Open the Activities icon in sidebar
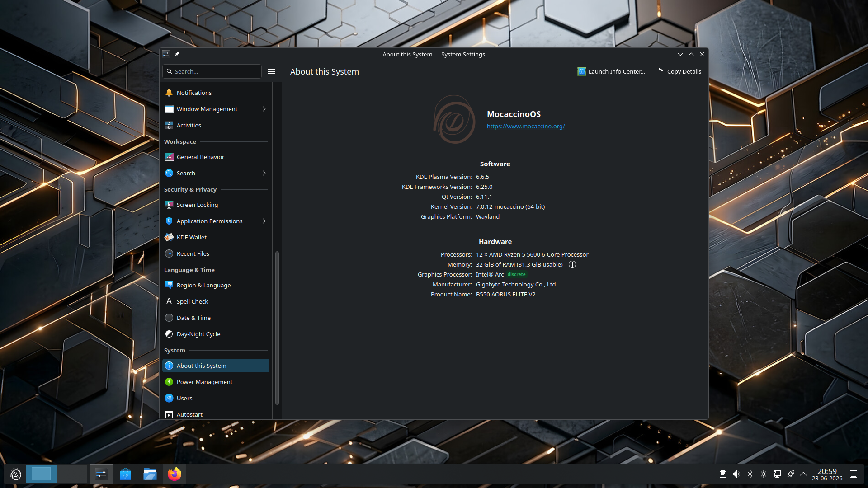 (x=169, y=125)
